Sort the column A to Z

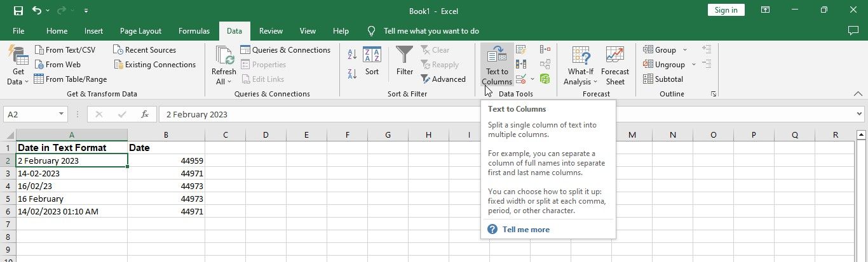[x=352, y=55]
